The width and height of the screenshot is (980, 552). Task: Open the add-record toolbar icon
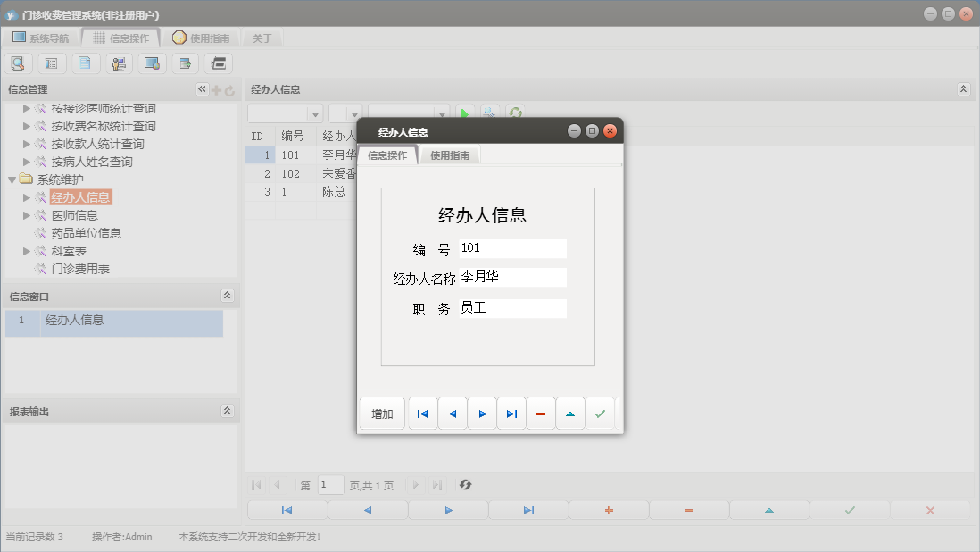click(184, 63)
